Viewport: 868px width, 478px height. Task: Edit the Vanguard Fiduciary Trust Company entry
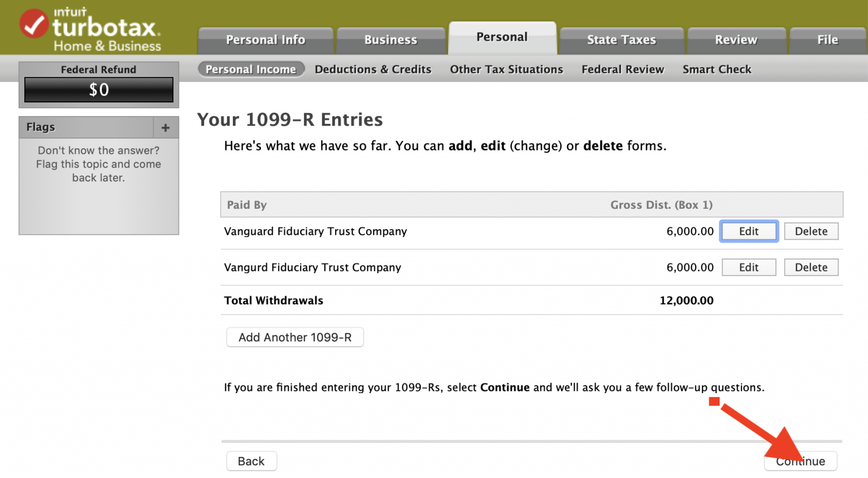(749, 231)
